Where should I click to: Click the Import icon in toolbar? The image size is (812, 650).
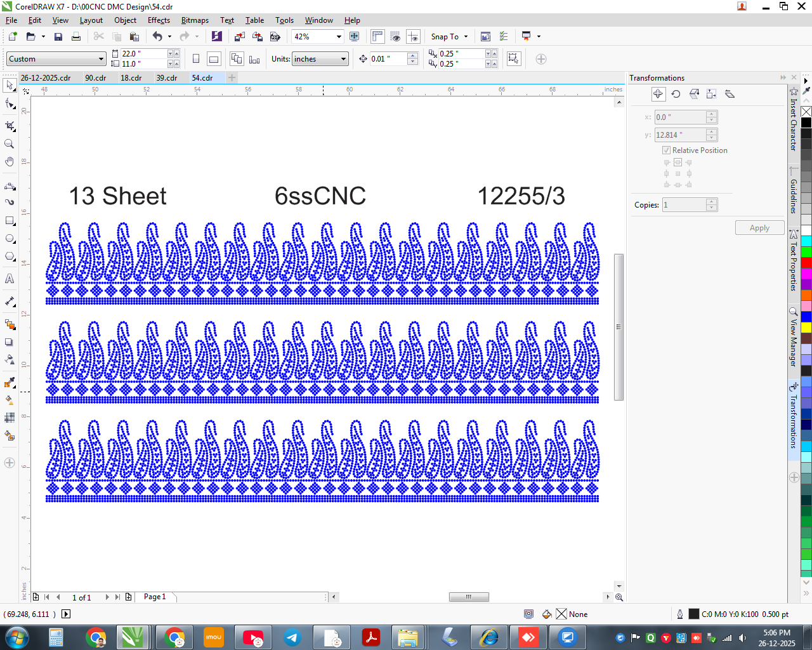239,37
